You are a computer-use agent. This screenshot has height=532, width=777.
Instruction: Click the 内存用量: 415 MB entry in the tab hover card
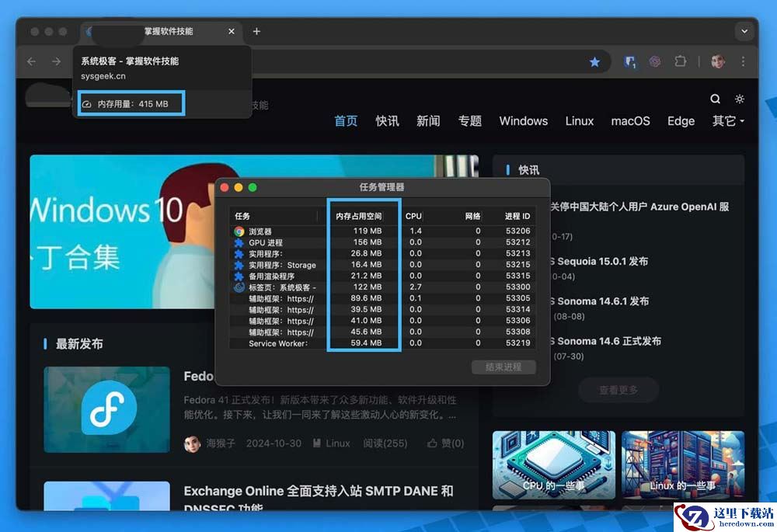click(131, 103)
